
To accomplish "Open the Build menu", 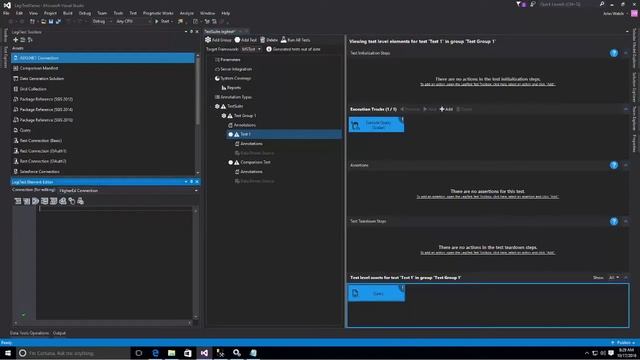I will pyautogui.click(x=68, y=13).
